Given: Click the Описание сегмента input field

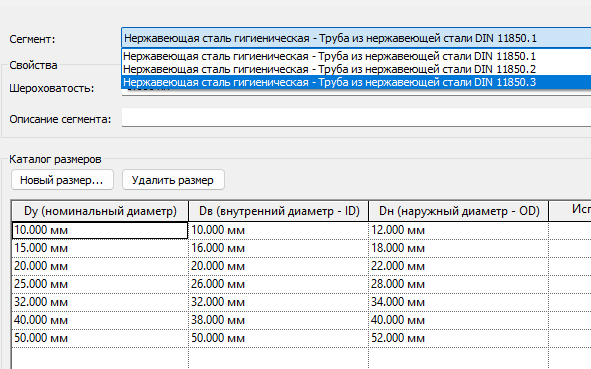Looking at the screenshot, I should pyautogui.click(x=356, y=118).
